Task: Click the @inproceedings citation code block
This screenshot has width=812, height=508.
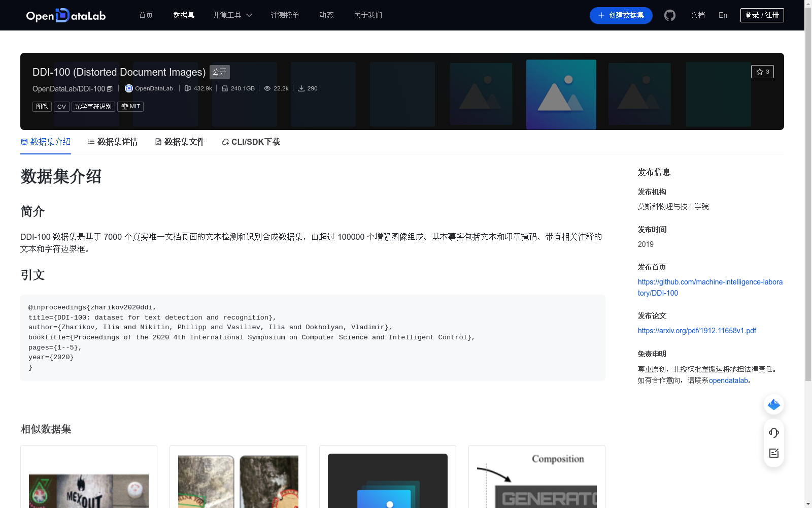Action: click(x=313, y=338)
